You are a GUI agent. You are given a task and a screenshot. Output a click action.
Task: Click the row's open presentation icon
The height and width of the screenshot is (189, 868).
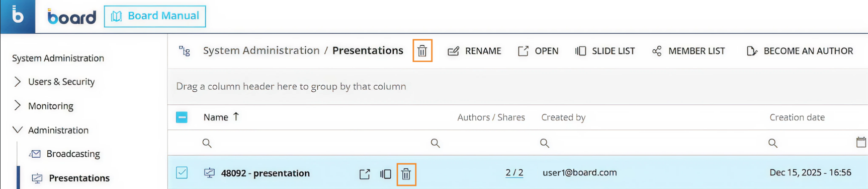click(x=365, y=174)
